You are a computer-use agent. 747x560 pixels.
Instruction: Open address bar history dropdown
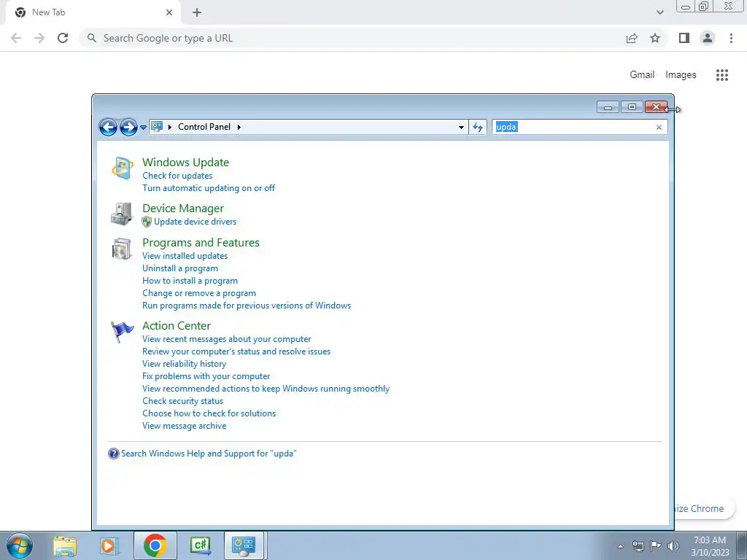(x=461, y=127)
